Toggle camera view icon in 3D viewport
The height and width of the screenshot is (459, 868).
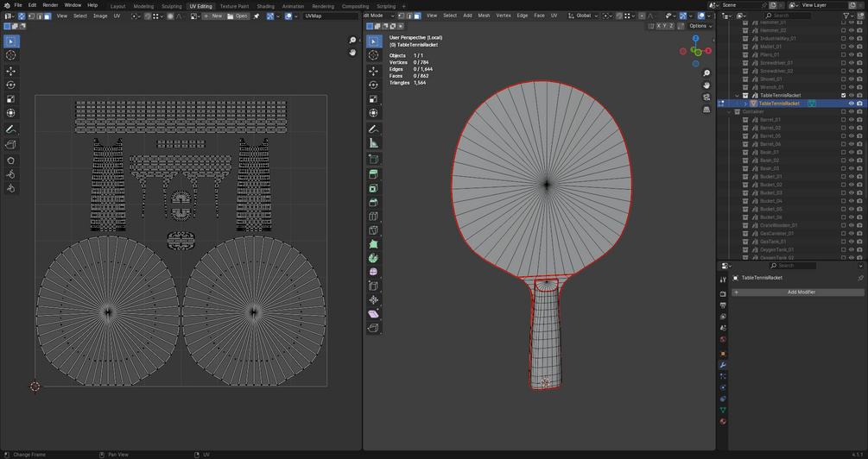(x=706, y=97)
